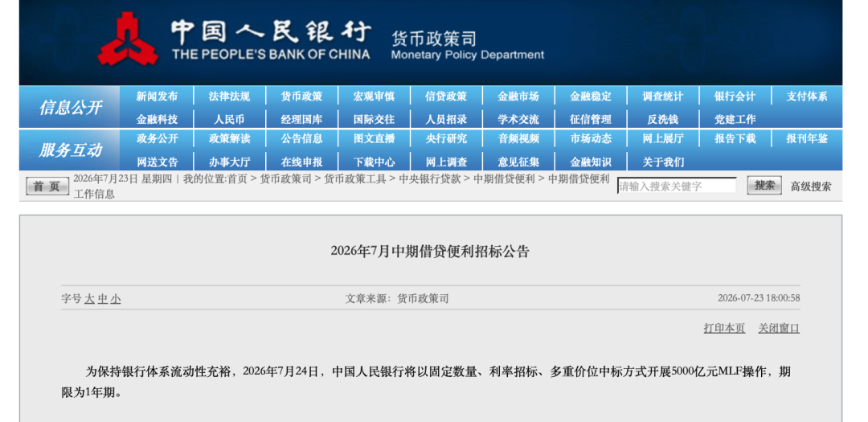Screen dimensions: 868x422
Task: Click 调查统计 in the top menu
Action: (662, 96)
